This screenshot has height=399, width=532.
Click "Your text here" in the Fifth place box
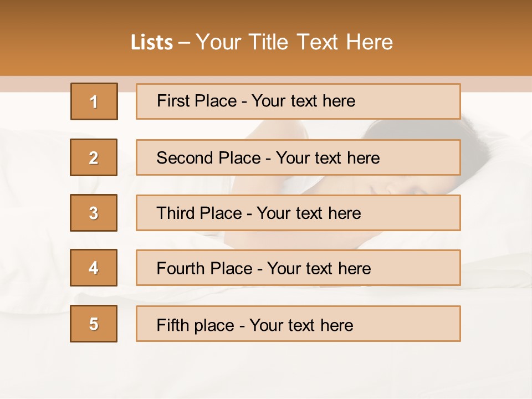[x=301, y=325]
